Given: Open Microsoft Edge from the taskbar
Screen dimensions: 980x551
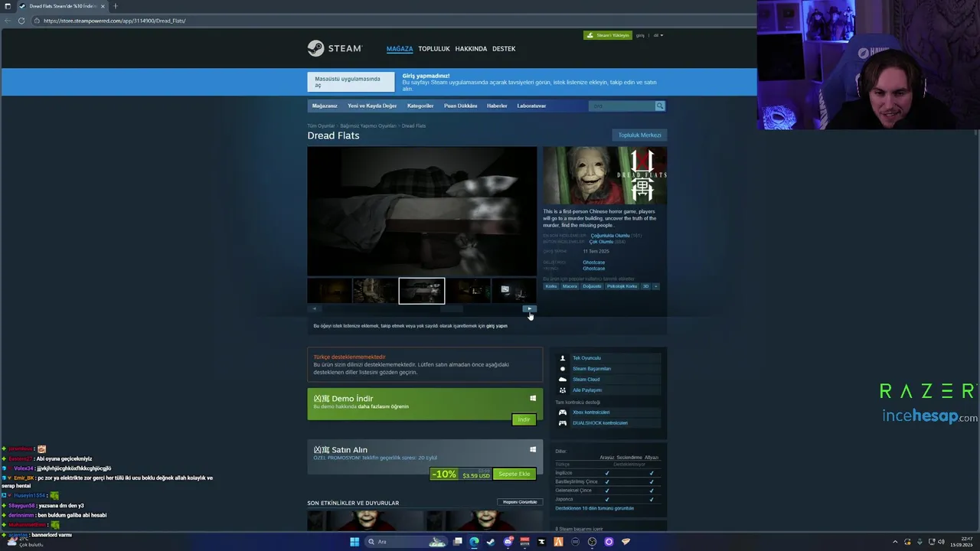Looking at the screenshot, I should click(474, 542).
